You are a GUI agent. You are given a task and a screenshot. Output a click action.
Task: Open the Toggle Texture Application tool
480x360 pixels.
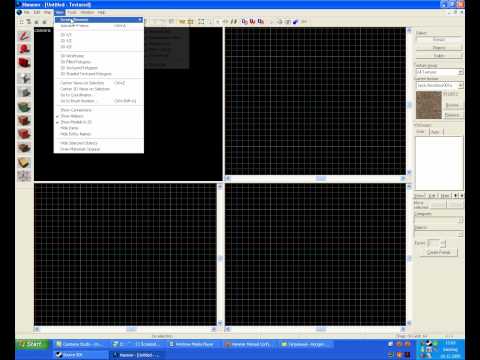(x=24, y=107)
